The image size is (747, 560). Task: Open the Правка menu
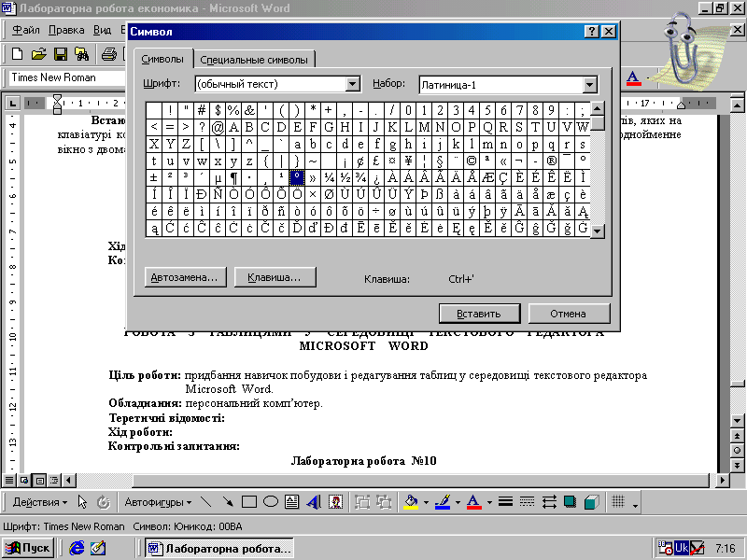point(66,30)
